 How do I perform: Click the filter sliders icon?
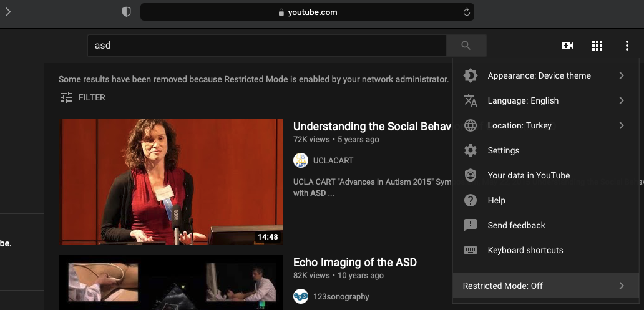(66, 97)
